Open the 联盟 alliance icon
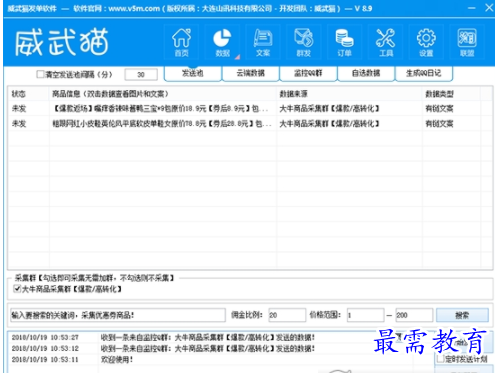Image resolution: width=495 pixels, height=373 pixels. pos(467,42)
